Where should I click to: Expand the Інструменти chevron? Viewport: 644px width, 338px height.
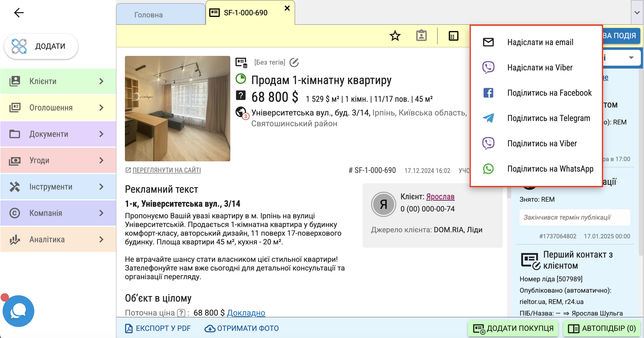(x=101, y=187)
